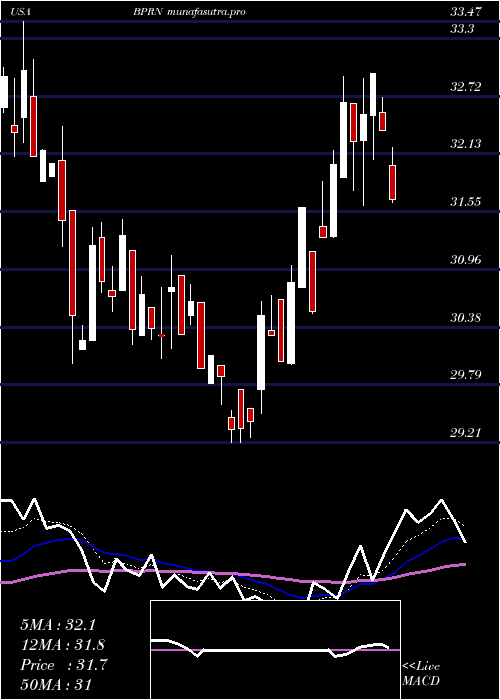Click the pink 50MA line at its right end
The image size is (500, 700).
pos(463,565)
